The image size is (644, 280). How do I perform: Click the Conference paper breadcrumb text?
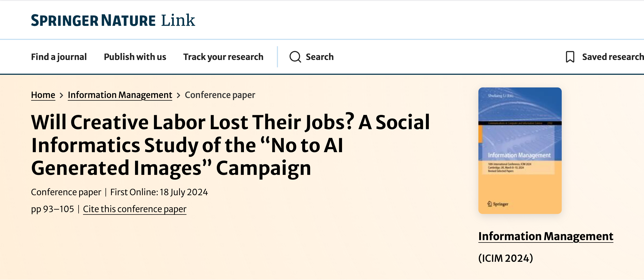pos(220,95)
